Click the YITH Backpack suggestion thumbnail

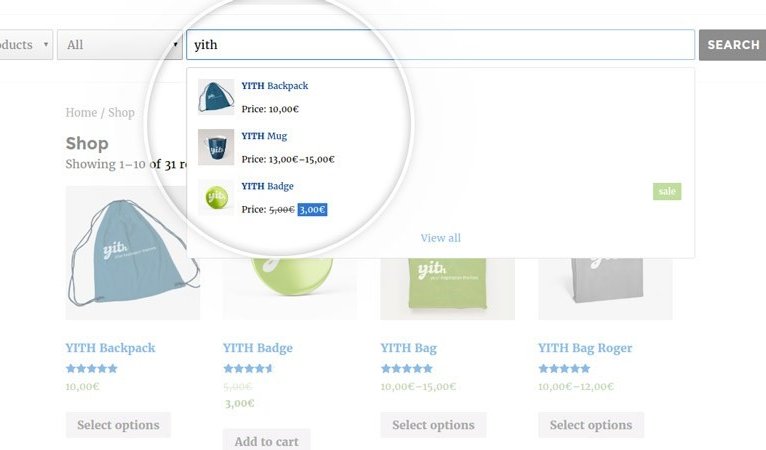[x=216, y=97]
